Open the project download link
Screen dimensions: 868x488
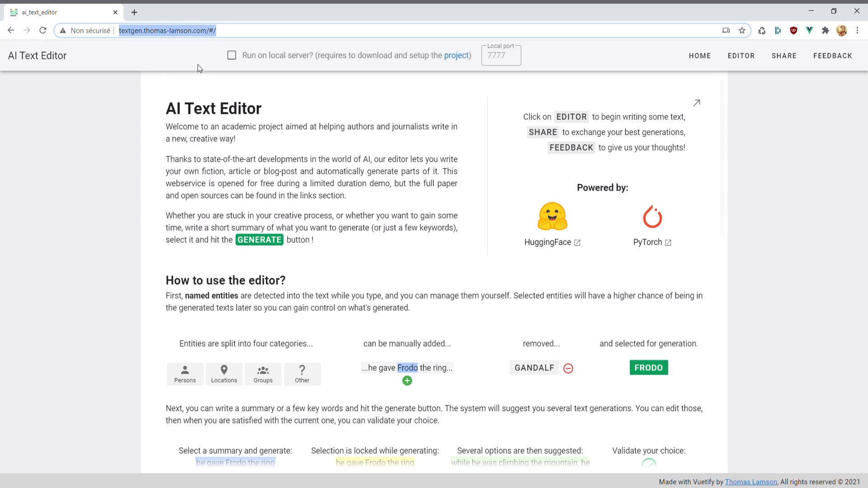[x=456, y=55]
